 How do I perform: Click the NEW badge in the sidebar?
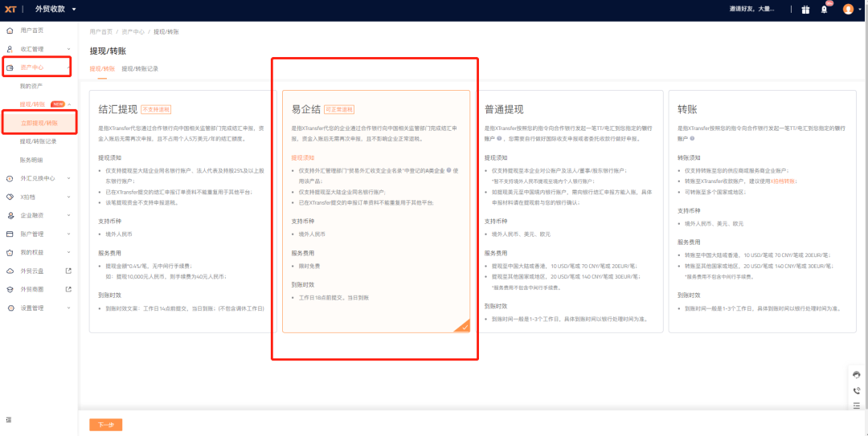pos(58,104)
